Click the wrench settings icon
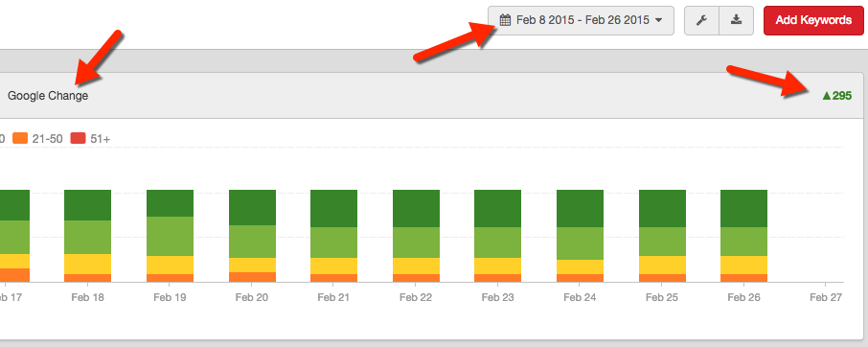Viewport: 868px width, 347px height. coord(701,20)
